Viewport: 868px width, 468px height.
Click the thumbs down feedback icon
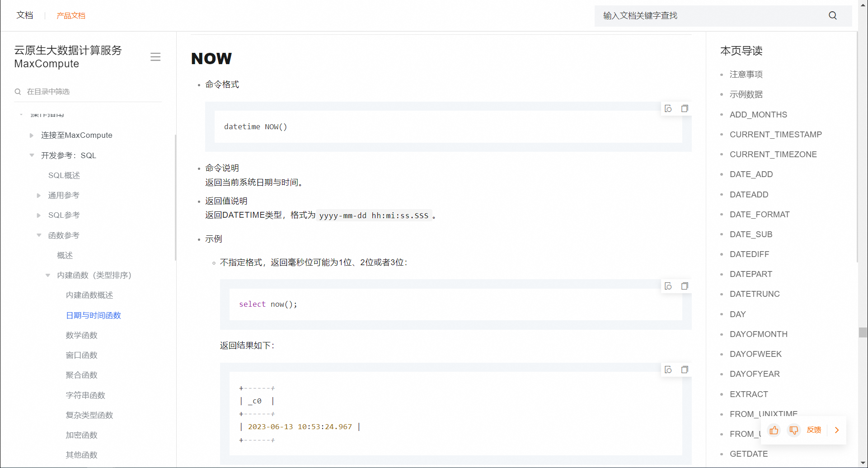pos(793,430)
